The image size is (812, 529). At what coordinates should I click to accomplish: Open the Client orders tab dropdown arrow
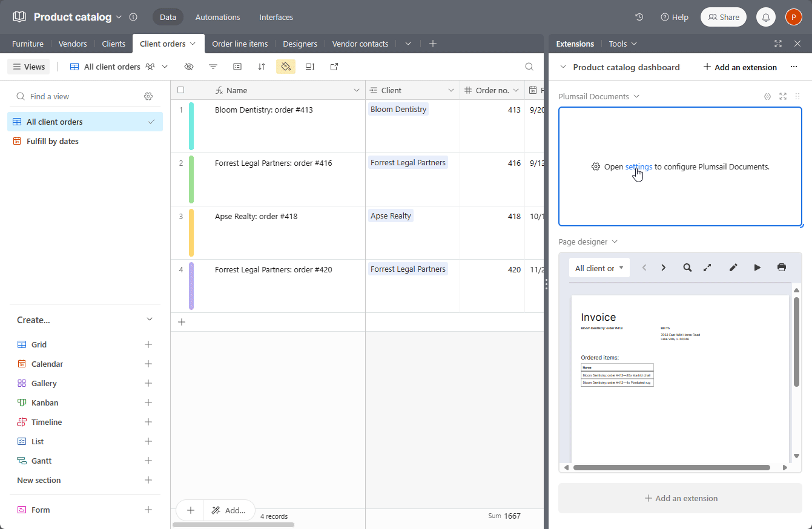[193, 44]
